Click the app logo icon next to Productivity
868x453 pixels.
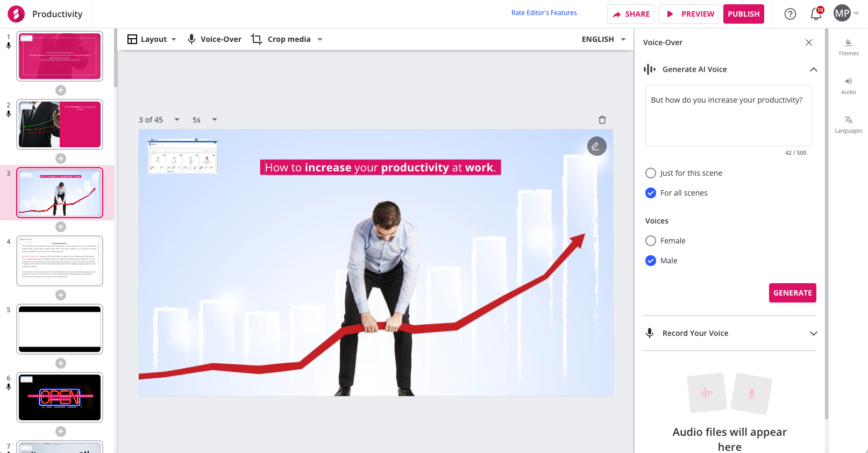point(16,14)
